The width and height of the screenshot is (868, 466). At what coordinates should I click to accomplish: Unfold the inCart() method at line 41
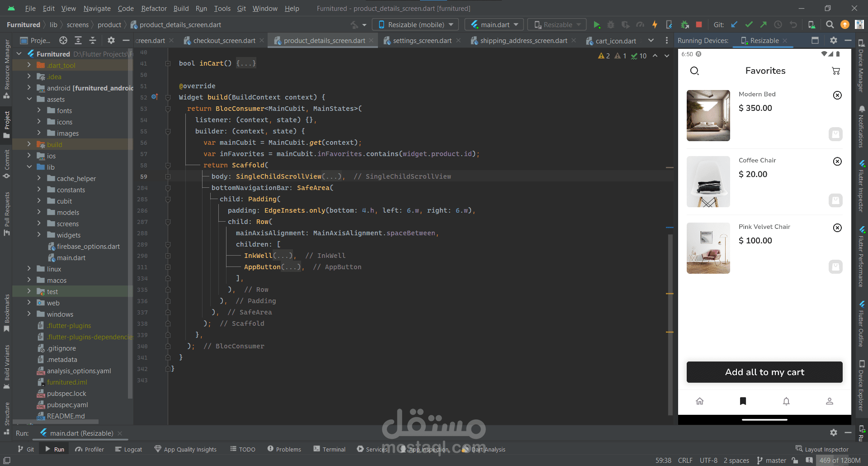coord(168,63)
